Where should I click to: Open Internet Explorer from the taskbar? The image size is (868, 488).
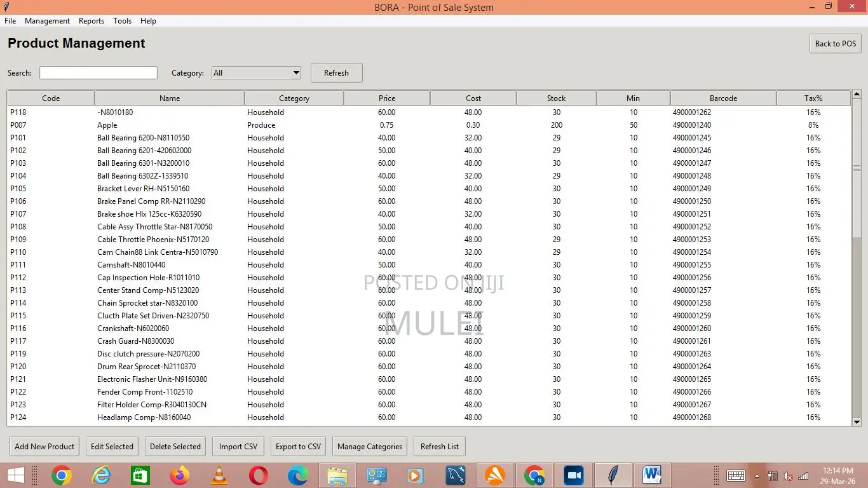click(x=101, y=475)
